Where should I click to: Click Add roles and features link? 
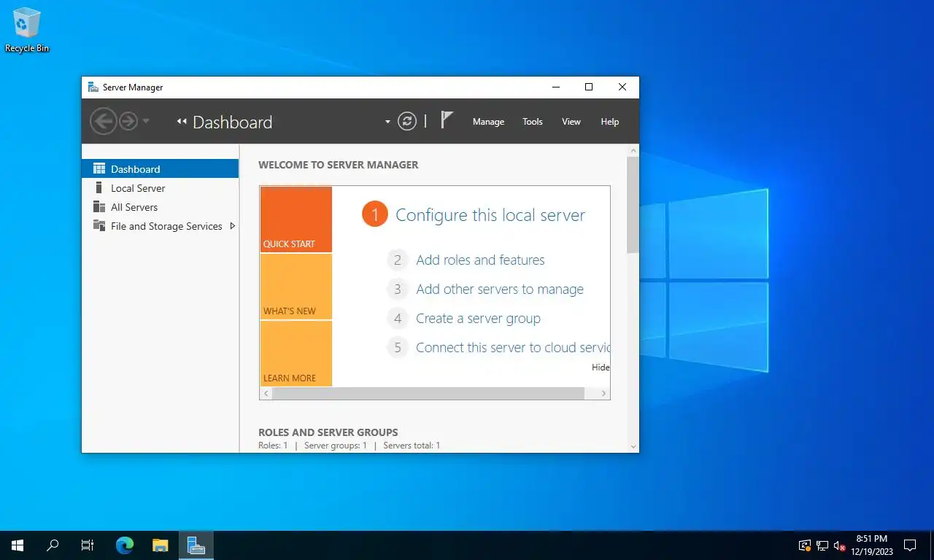[480, 260]
